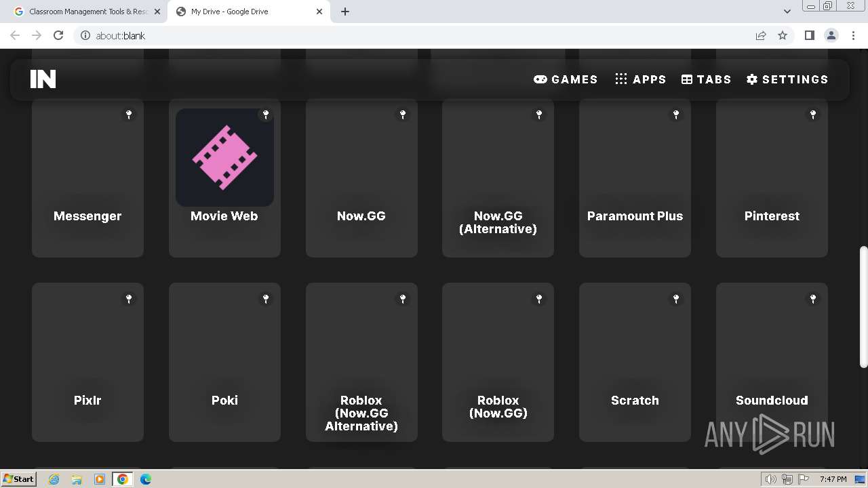
Task: Open Poki
Action: pyautogui.click(x=224, y=362)
